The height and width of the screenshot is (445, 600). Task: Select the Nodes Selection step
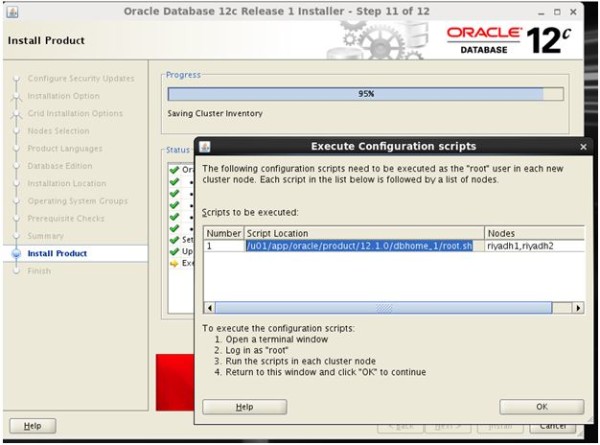(x=59, y=131)
